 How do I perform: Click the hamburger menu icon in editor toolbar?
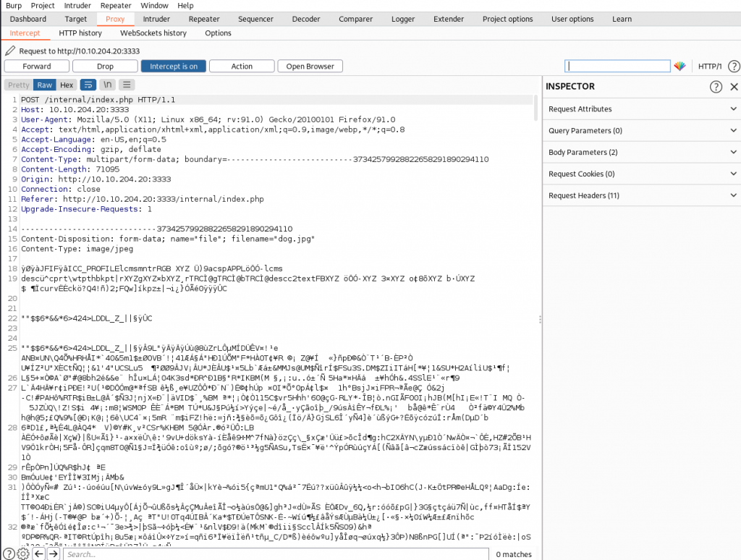click(x=127, y=85)
